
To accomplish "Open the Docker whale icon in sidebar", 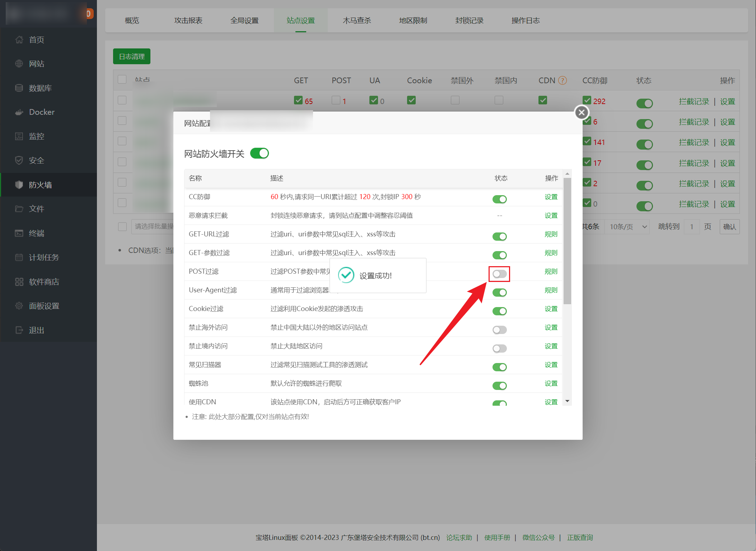I will (19, 112).
